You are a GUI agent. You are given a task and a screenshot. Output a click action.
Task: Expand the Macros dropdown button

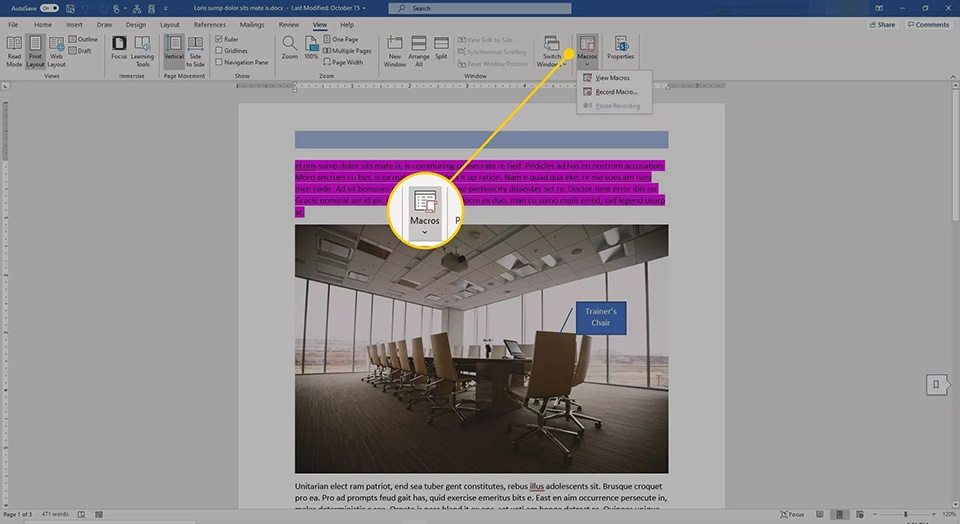(x=587, y=65)
